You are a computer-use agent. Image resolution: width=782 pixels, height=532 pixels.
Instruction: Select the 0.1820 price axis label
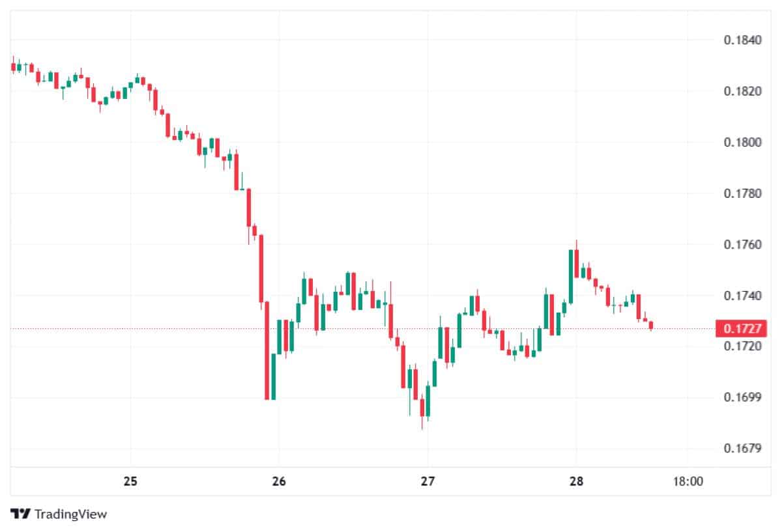point(742,91)
